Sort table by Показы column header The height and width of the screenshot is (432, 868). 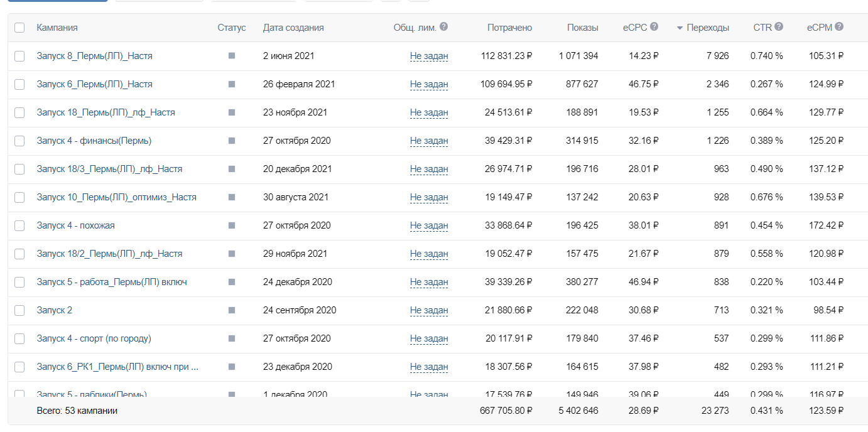582,28
